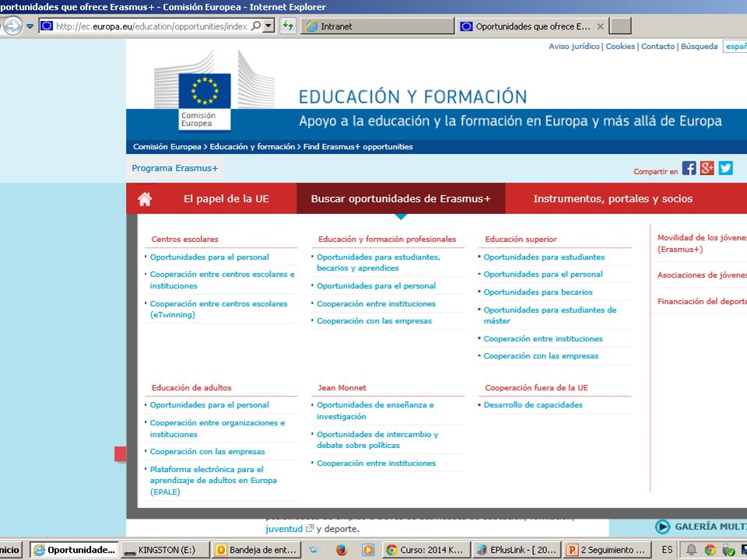The height and width of the screenshot is (560, 747).
Task: Click Educación y formación breadcrumb link
Action: [x=252, y=147]
